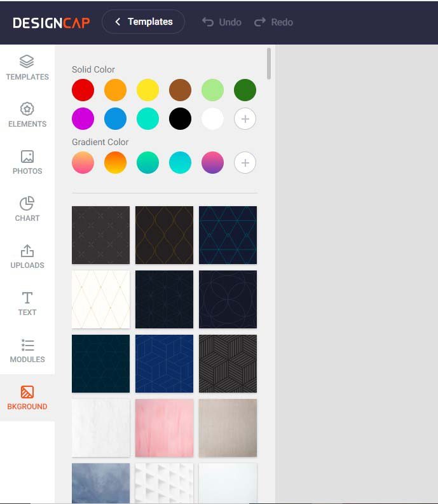Apply the white marble texture background
This screenshot has height=504, width=438.
pyautogui.click(x=101, y=428)
